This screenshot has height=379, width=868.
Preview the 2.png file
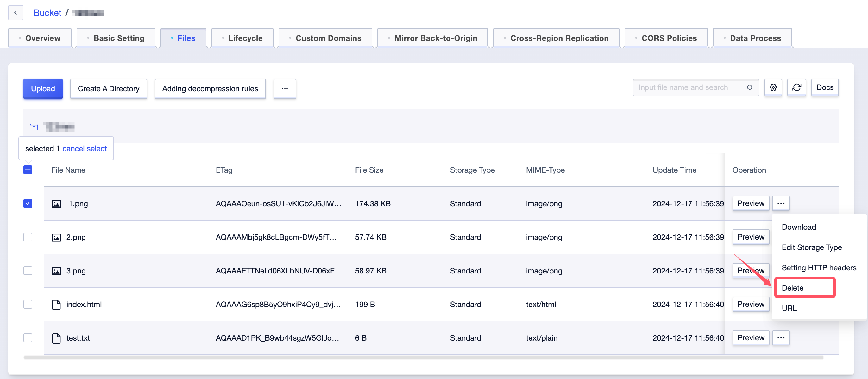[x=751, y=237]
